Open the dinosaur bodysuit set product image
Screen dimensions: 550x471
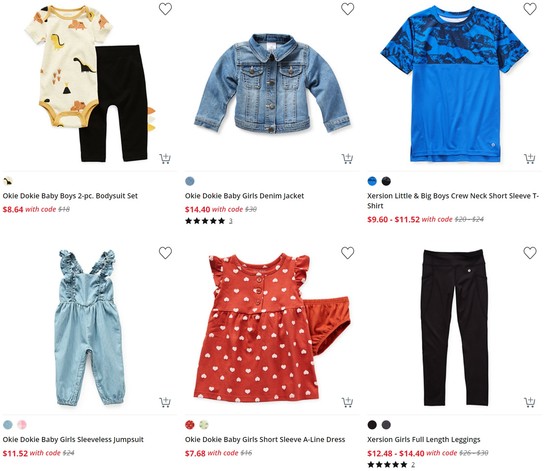[x=89, y=82]
